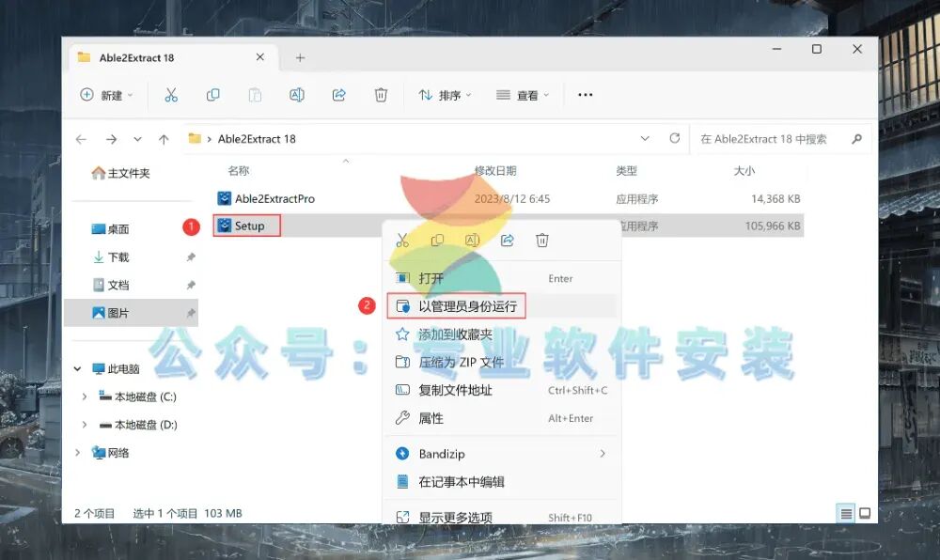Screen dimensions: 940x560
Task: Click the Share icon in toolbar
Action: (x=338, y=95)
